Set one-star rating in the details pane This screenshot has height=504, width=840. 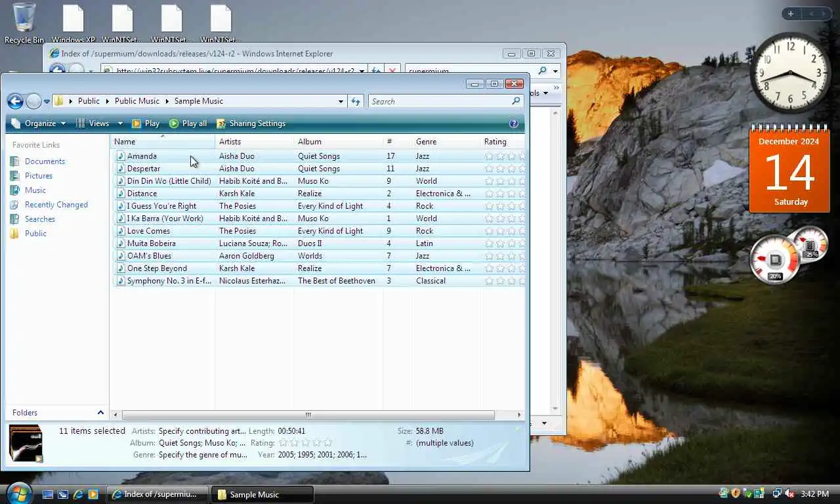click(283, 443)
